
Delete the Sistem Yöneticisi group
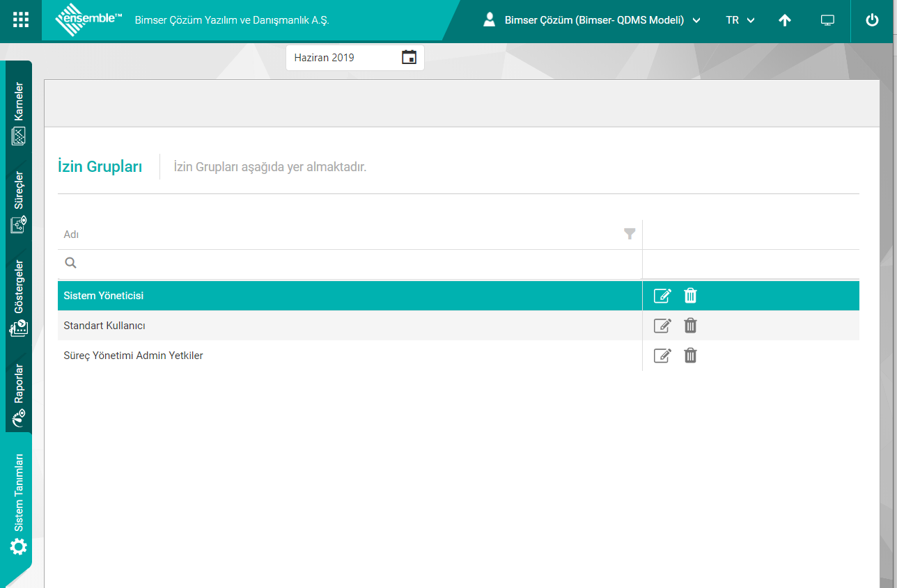coord(690,296)
